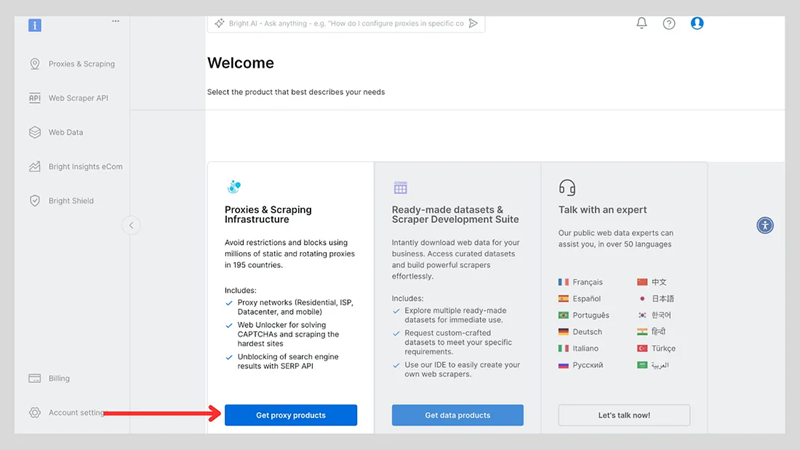Click the Proxies & Scraping Infrastructure card icon

(234, 187)
